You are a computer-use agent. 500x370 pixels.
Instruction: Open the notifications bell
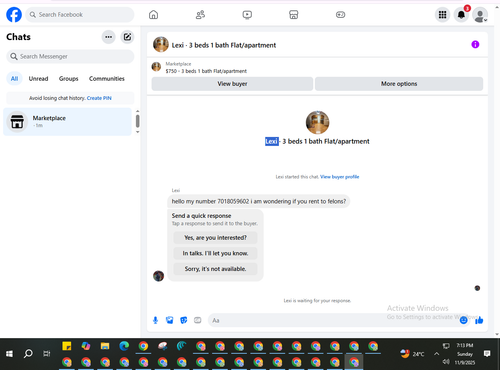[x=461, y=15]
